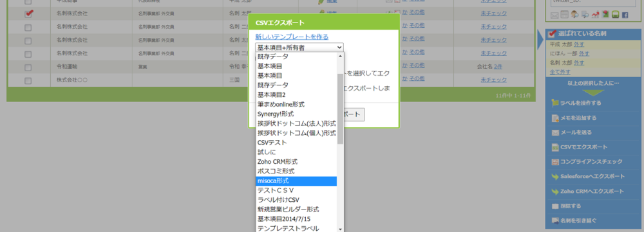Click その他 link in 令和運輸 row
Viewport: 644px width, 232px height.
(417, 65)
